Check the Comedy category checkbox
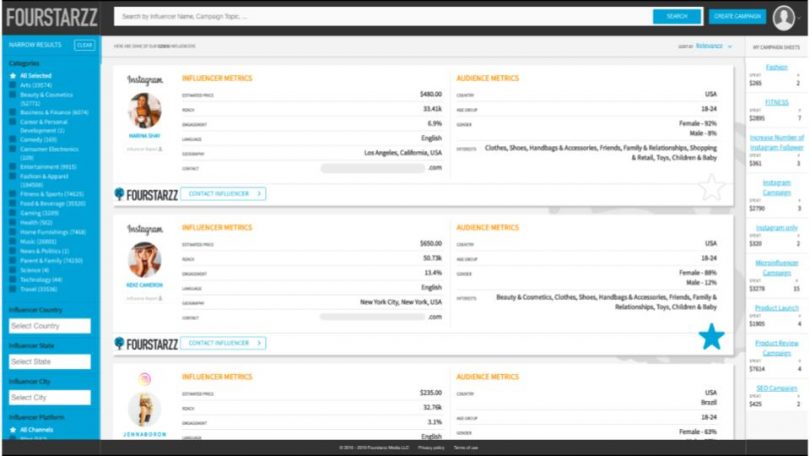The width and height of the screenshot is (810, 456). (x=13, y=139)
